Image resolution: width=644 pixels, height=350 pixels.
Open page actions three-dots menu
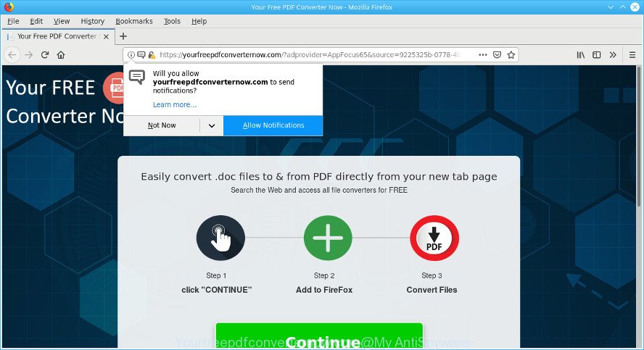tap(483, 54)
